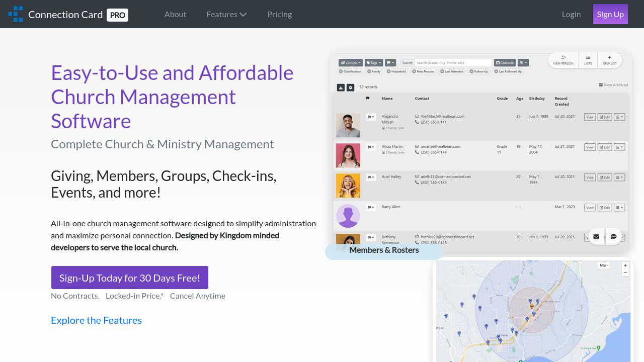Open Barry Allen's flag dropdown
This screenshot has height=362, width=644.
[371, 207]
